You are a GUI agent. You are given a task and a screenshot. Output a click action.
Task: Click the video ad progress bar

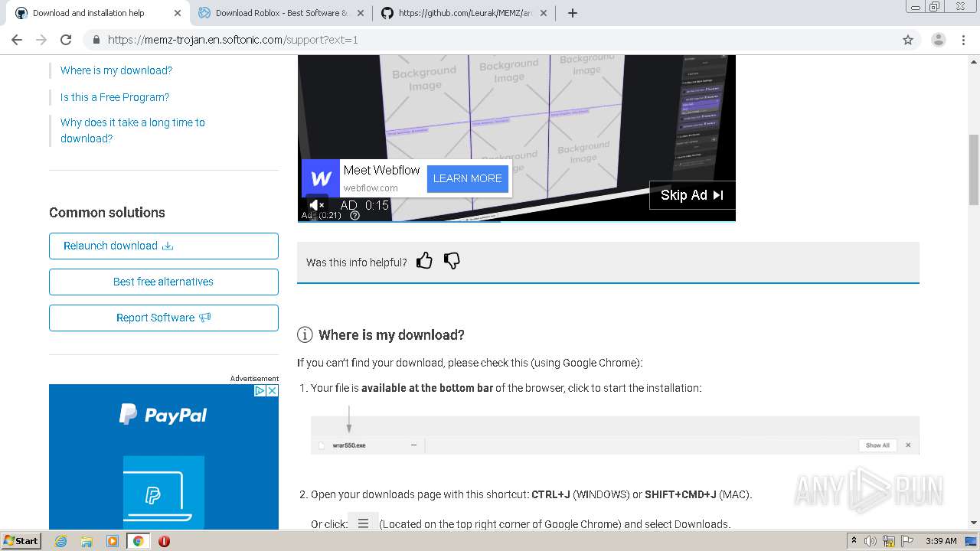point(517,221)
